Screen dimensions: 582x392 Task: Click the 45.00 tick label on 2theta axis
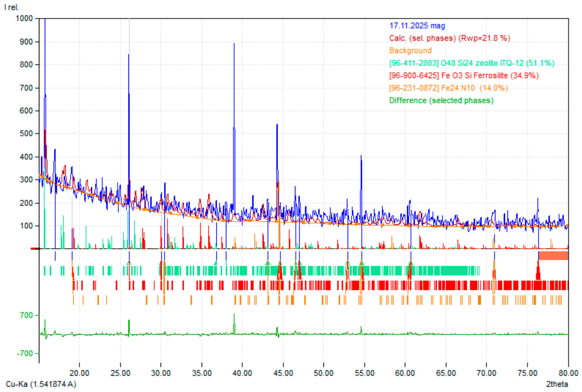pyautogui.click(x=283, y=373)
